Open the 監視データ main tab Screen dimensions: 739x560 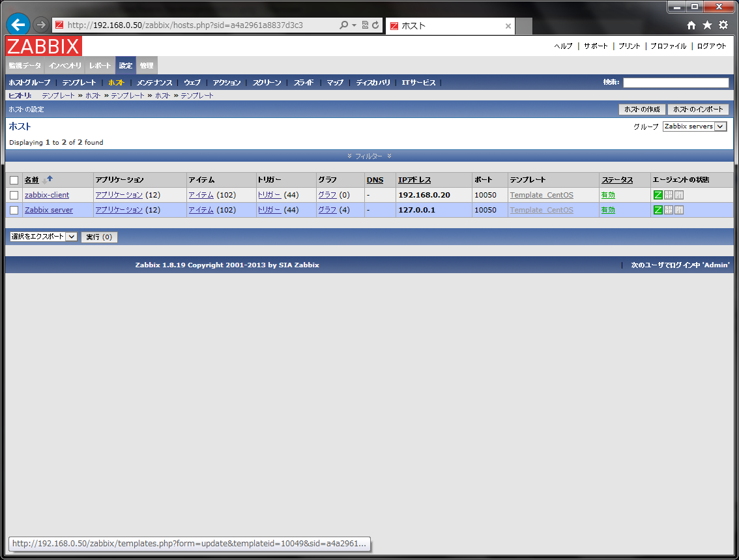pos(25,66)
